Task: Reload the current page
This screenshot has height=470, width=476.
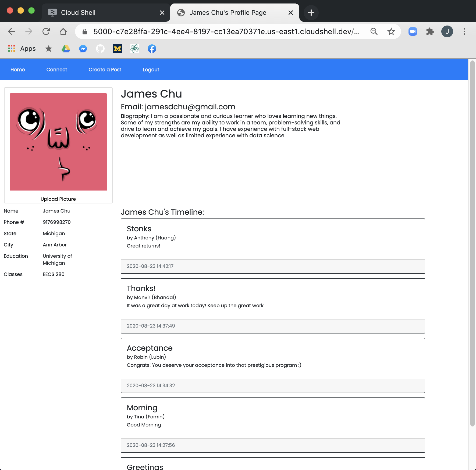Action: click(x=46, y=31)
